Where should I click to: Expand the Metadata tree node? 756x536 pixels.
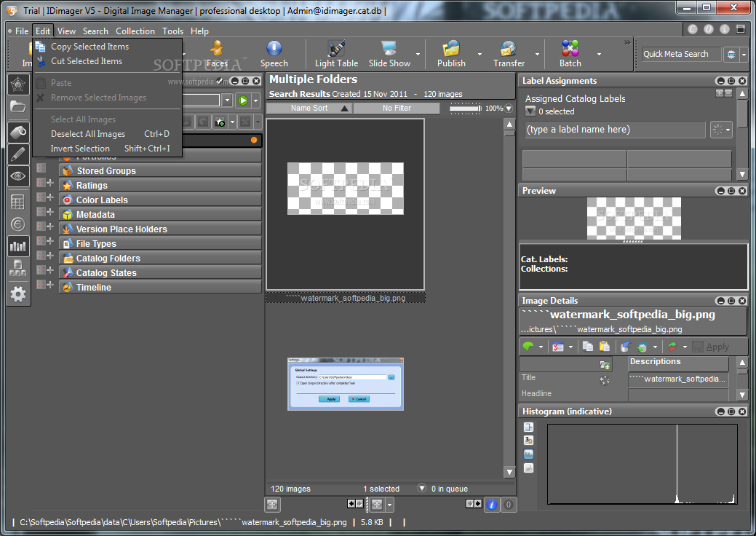(x=50, y=211)
